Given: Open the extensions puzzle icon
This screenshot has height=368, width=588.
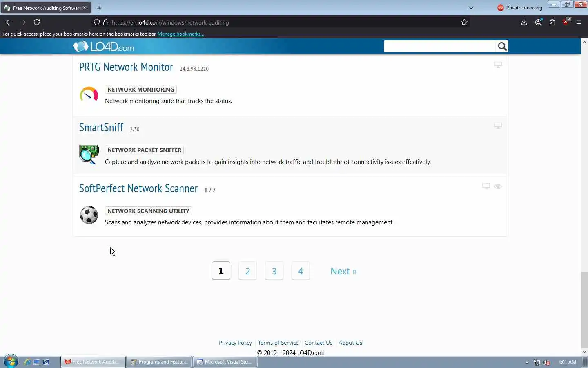Looking at the screenshot, I should (552, 22).
